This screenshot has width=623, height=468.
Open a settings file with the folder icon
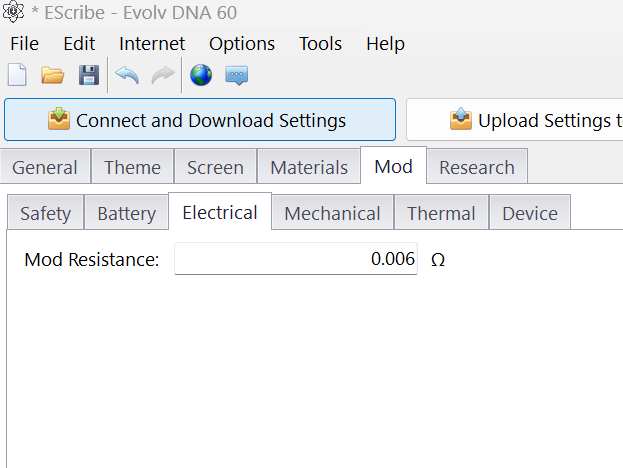click(x=52, y=75)
